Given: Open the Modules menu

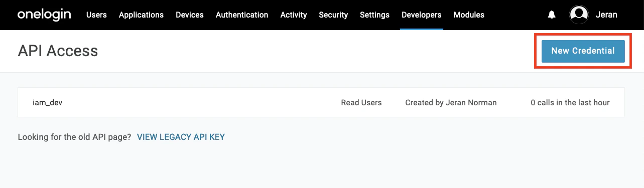Looking at the screenshot, I should point(469,15).
